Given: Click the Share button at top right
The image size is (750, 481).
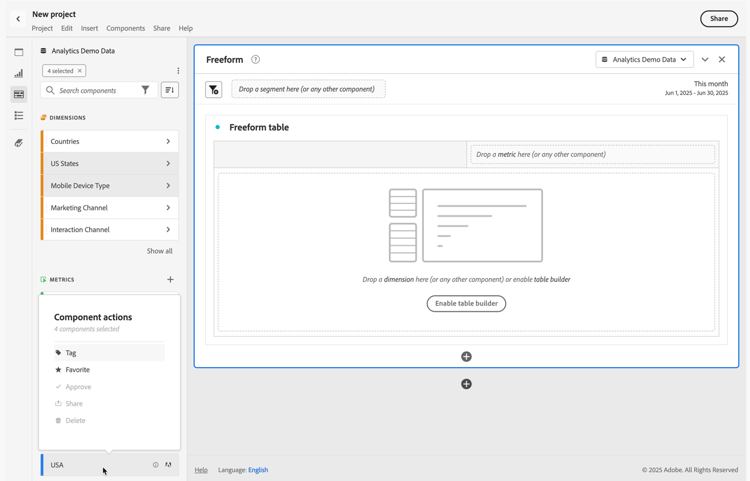Looking at the screenshot, I should pyautogui.click(x=719, y=19).
